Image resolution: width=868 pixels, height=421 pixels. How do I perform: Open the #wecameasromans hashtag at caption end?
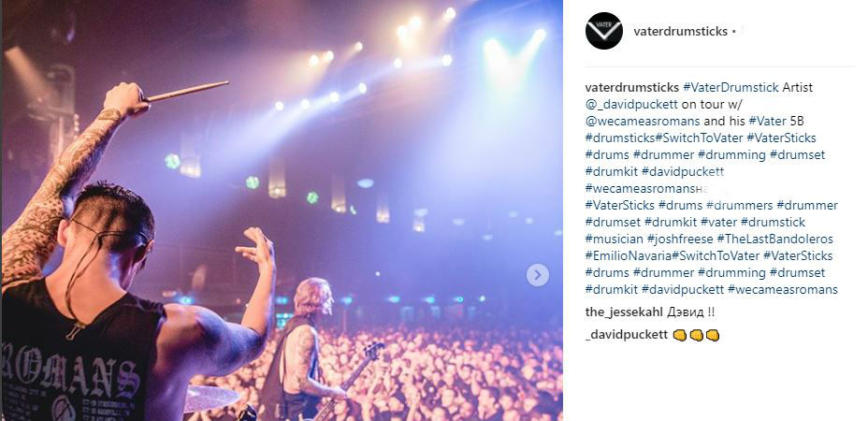tap(783, 290)
